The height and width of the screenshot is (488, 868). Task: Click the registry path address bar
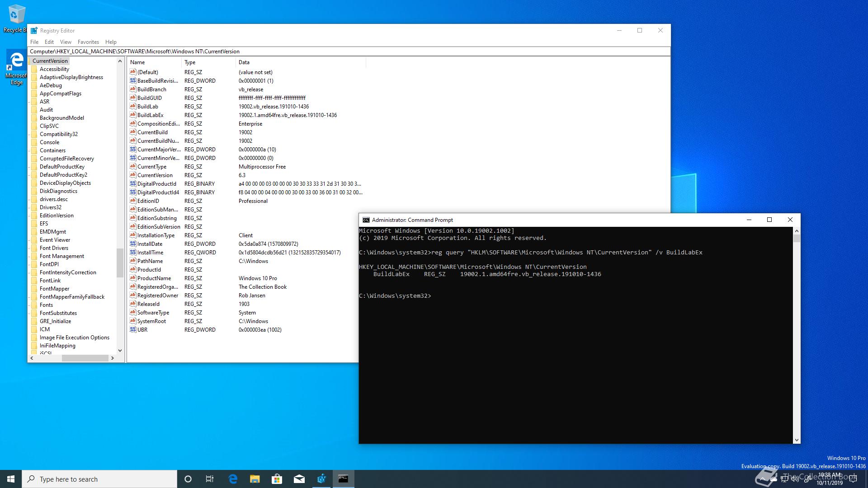(x=349, y=52)
